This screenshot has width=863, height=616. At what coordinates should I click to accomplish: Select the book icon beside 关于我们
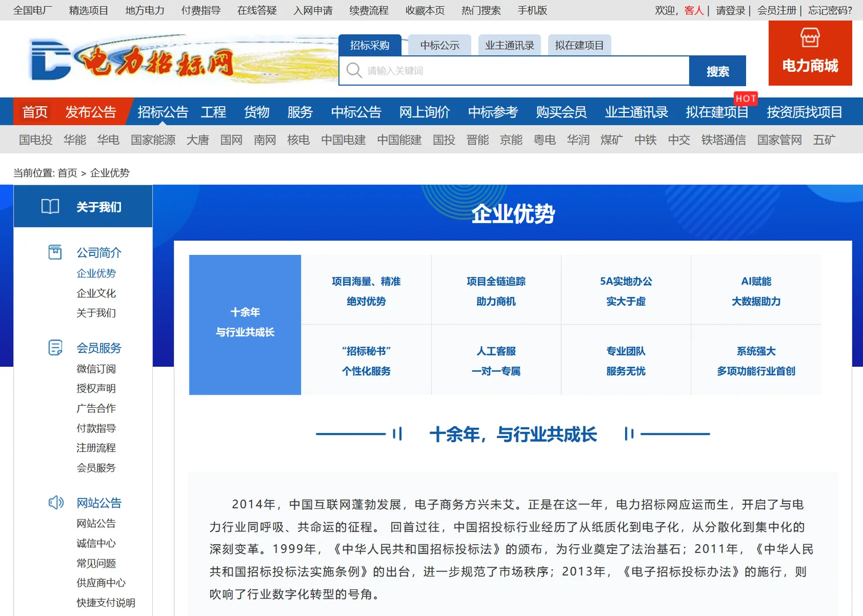50,206
